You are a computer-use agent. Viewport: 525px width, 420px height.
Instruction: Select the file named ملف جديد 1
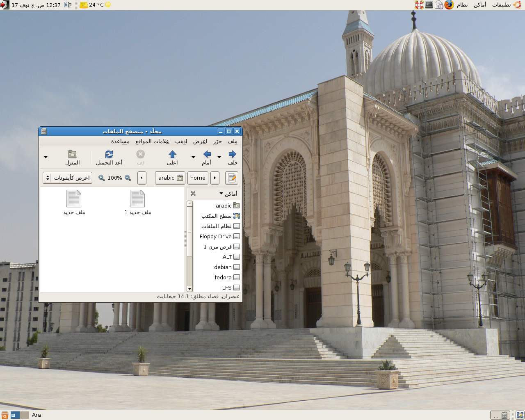137,203
